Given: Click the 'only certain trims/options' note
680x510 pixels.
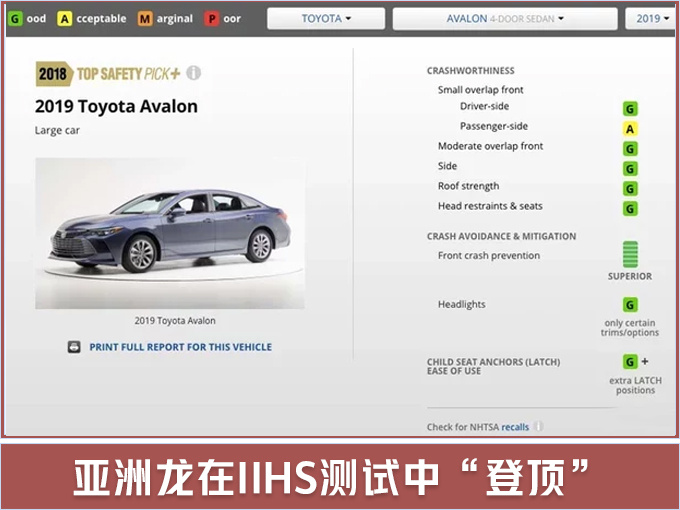Looking at the screenshot, I should [x=630, y=327].
